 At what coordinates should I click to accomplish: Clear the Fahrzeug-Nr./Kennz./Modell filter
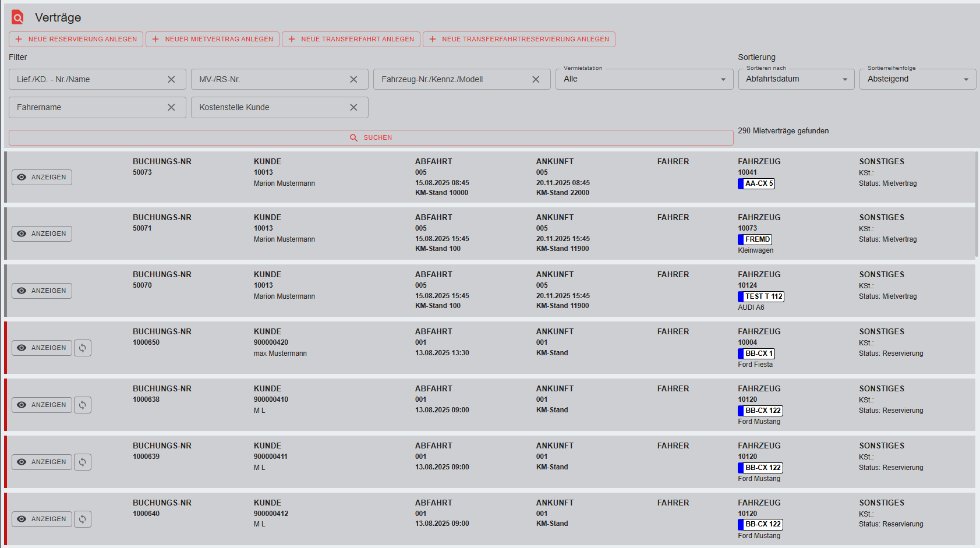[536, 79]
